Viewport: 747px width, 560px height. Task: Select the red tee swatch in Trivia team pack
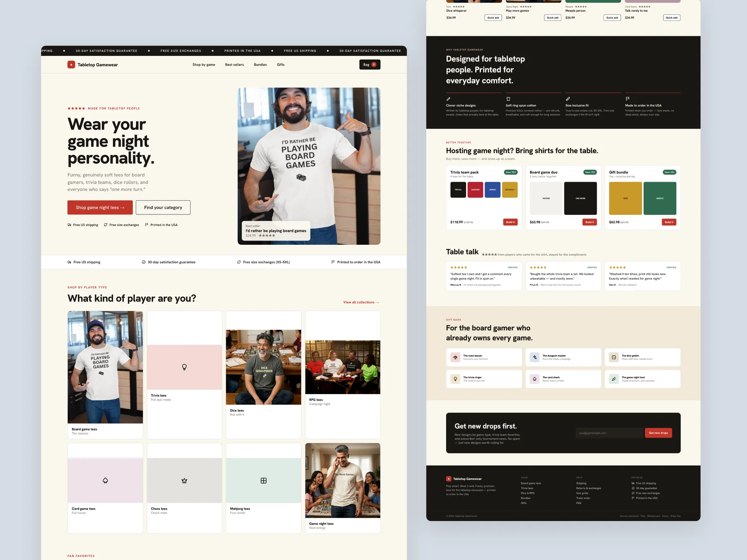[x=475, y=190]
